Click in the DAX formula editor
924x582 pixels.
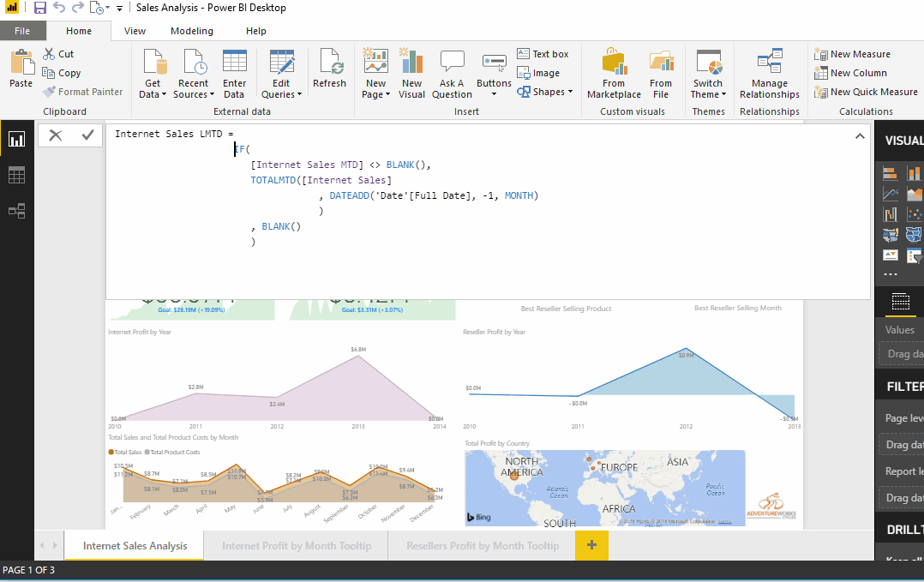(488, 212)
